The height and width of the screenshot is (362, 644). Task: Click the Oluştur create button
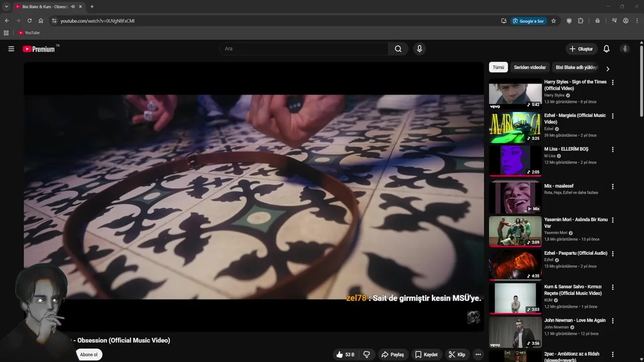(x=581, y=49)
